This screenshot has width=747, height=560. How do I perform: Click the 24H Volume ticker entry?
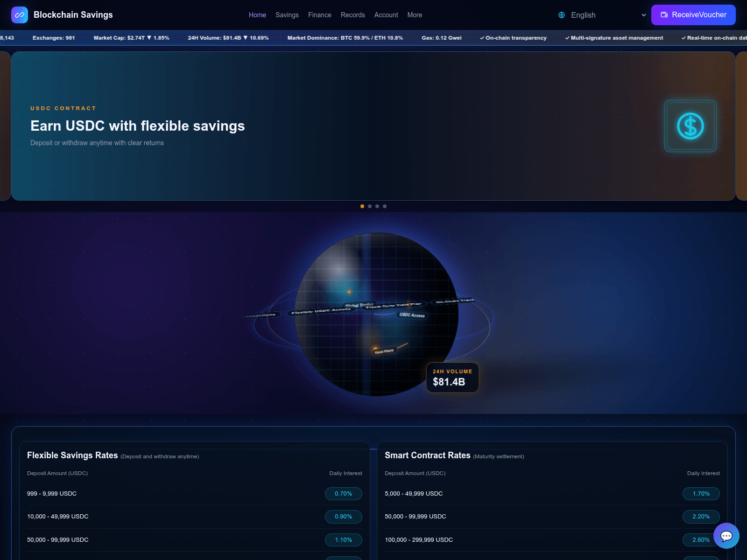[x=228, y=38]
